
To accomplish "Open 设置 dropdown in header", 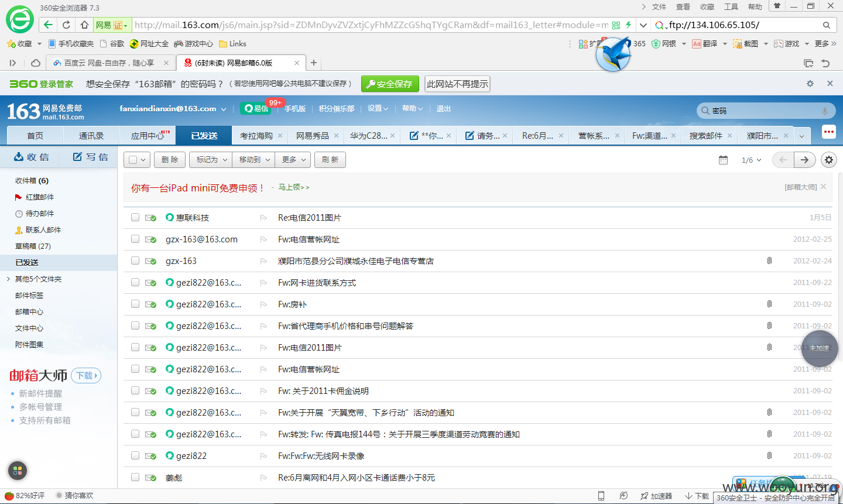I will (x=378, y=108).
